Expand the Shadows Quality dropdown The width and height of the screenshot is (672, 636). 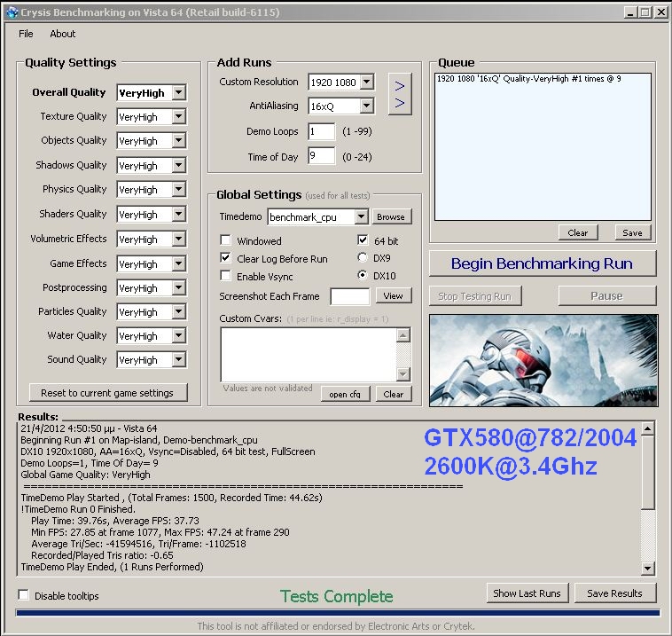pyautogui.click(x=179, y=165)
